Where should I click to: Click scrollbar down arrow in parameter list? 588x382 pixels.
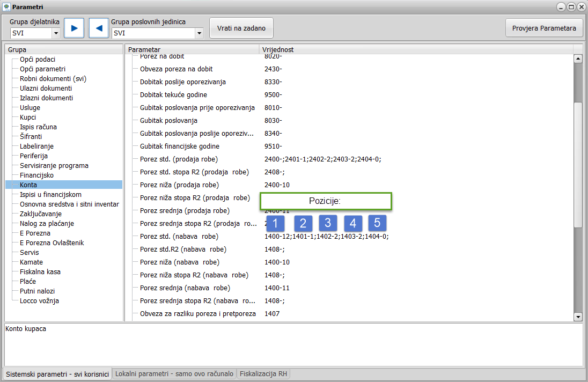578,317
